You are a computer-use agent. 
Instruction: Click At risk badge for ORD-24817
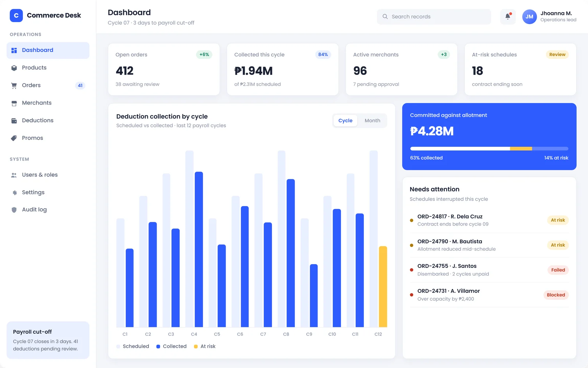[558, 220]
